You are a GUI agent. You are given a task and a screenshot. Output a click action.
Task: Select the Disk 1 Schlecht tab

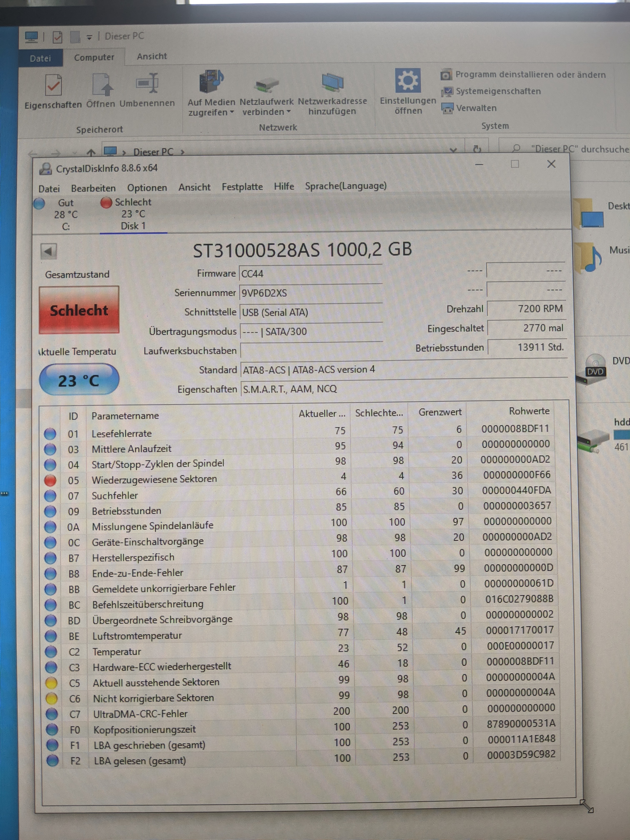tap(133, 214)
